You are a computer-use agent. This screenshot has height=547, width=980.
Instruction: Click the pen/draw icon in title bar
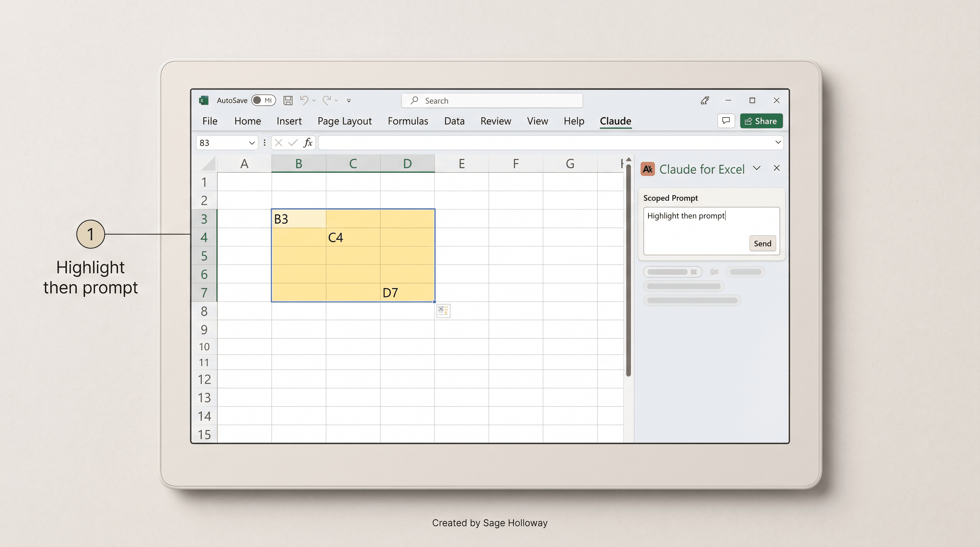[705, 100]
